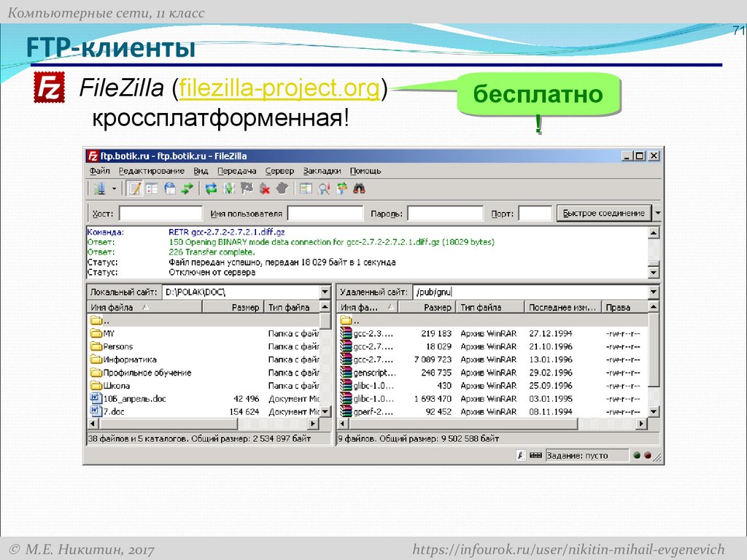The width and height of the screenshot is (747, 560).
Task: Click remote list vertical scroll down arrow
Action: [654, 411]
